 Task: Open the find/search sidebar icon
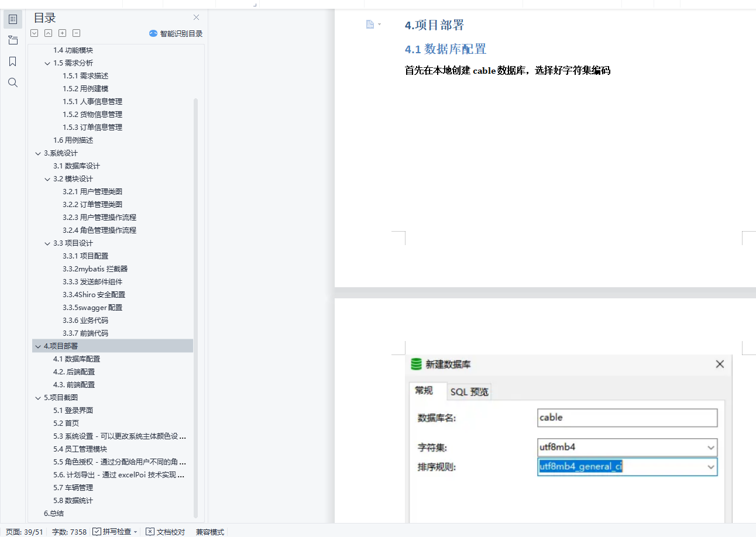point(13,82)
